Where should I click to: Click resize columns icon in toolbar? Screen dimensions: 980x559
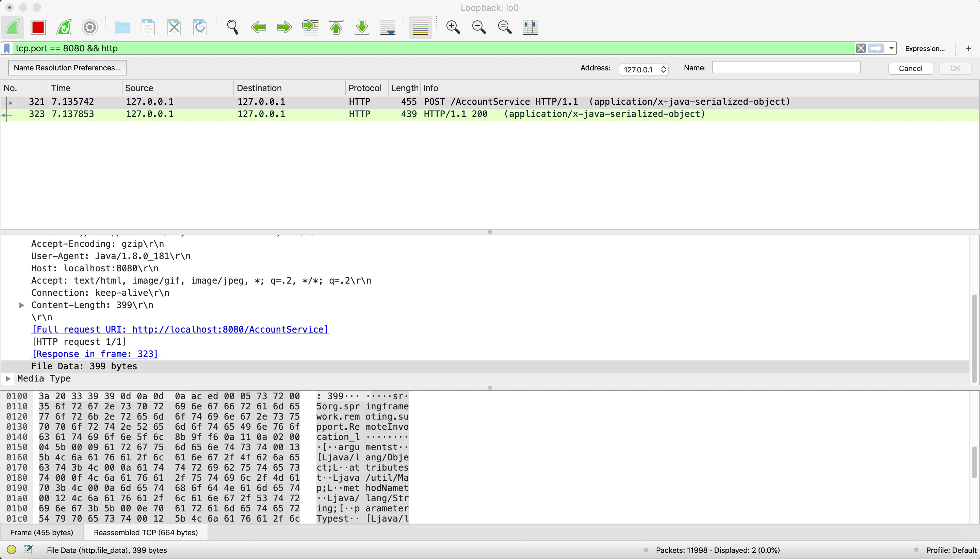530,27
